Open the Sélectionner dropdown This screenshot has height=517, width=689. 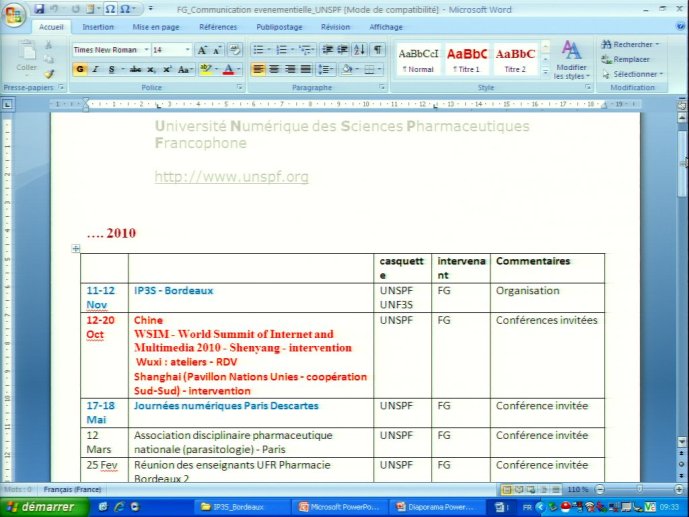click(633, 74)
